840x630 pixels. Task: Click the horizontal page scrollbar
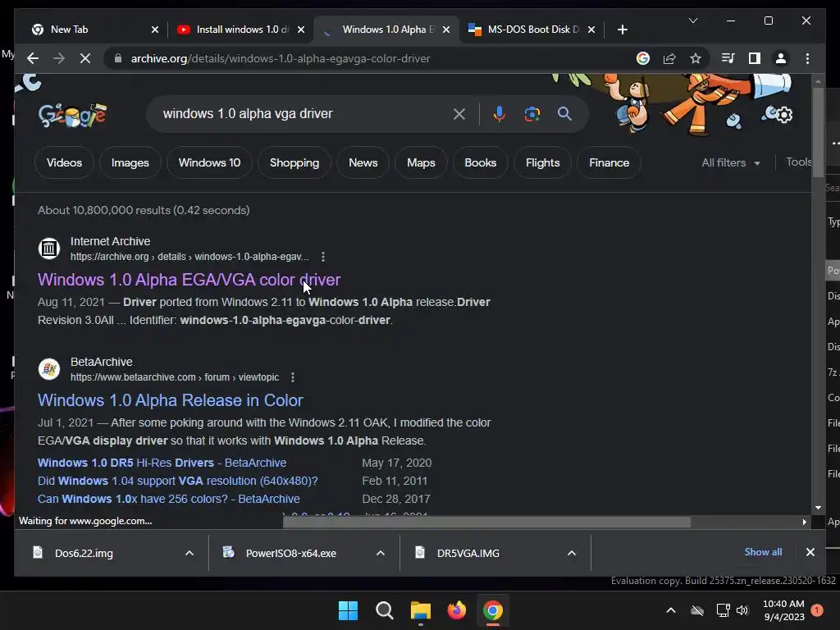point(486,522)
